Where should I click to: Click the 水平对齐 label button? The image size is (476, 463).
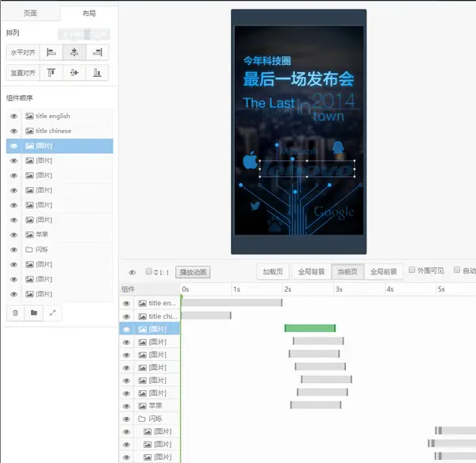coord(23,52)
